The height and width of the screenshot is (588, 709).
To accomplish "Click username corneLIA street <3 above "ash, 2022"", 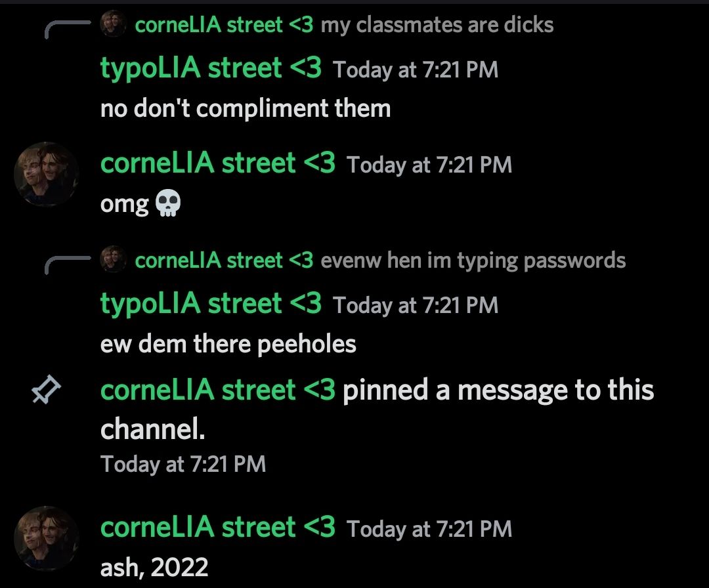I will point(218,527).
